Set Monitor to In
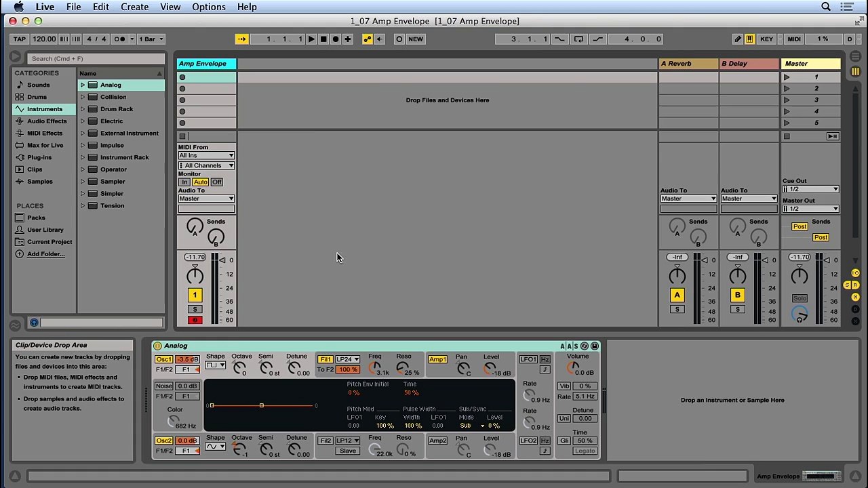Viewport: 868px width, 488px height. (x=184, y=182)
